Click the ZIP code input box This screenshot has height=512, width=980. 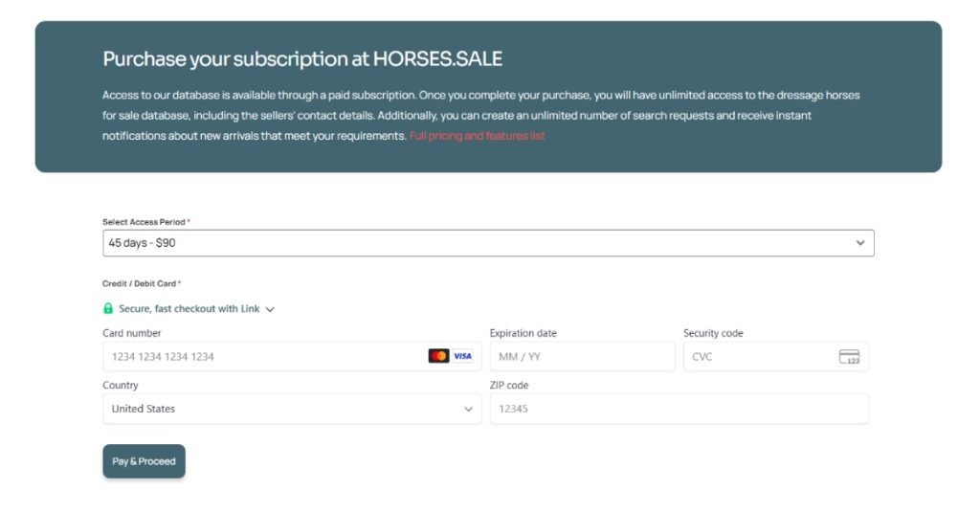(x=679, y=409)
